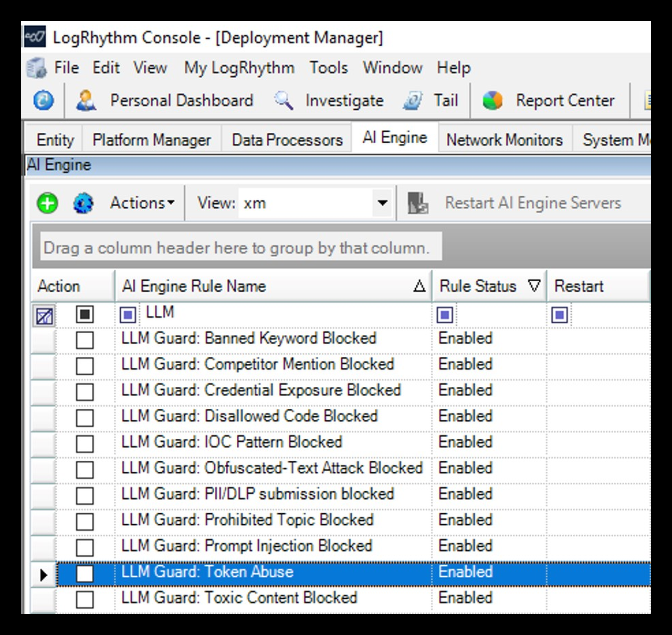
Task: Toggle the select-all checkbox in filter row
Action: [85, 314]
